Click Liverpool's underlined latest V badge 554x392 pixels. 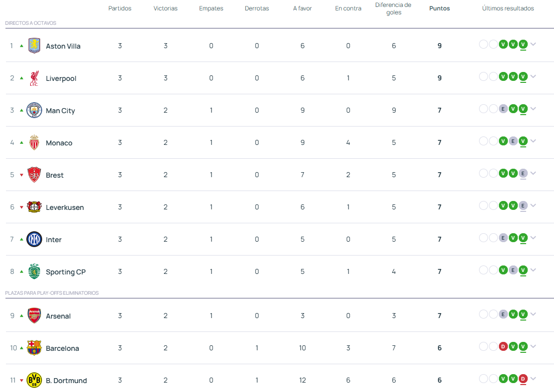click(x=523, y=76)
